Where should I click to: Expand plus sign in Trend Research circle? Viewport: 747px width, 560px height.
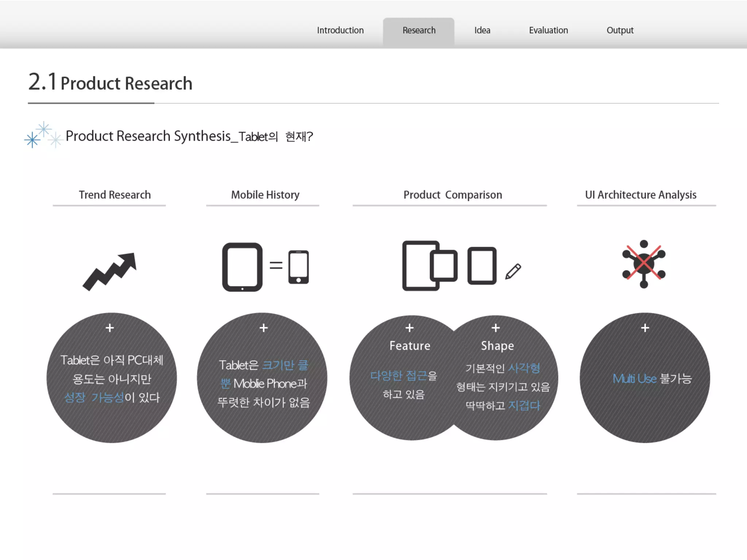(x=110, y=328)
